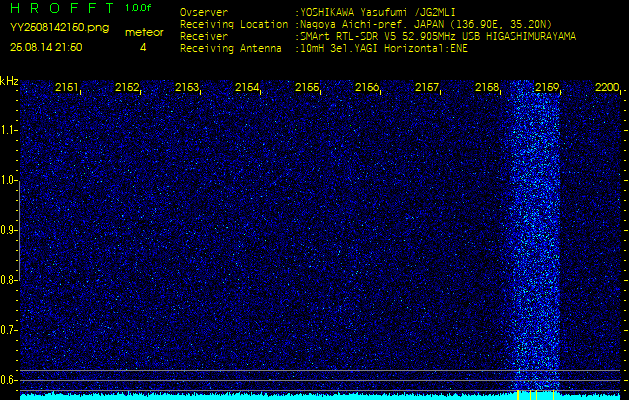Screen dimensions: 629x400
Task: Click the 2158 time axis label
Action: [487, 87]
